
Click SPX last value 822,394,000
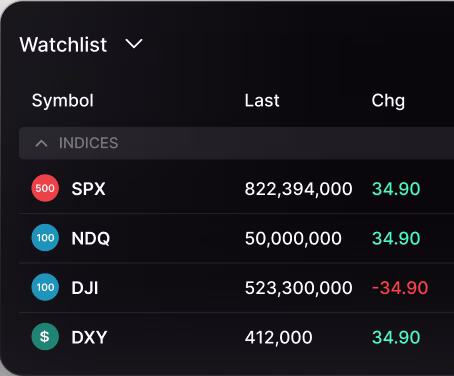point(298,189)
